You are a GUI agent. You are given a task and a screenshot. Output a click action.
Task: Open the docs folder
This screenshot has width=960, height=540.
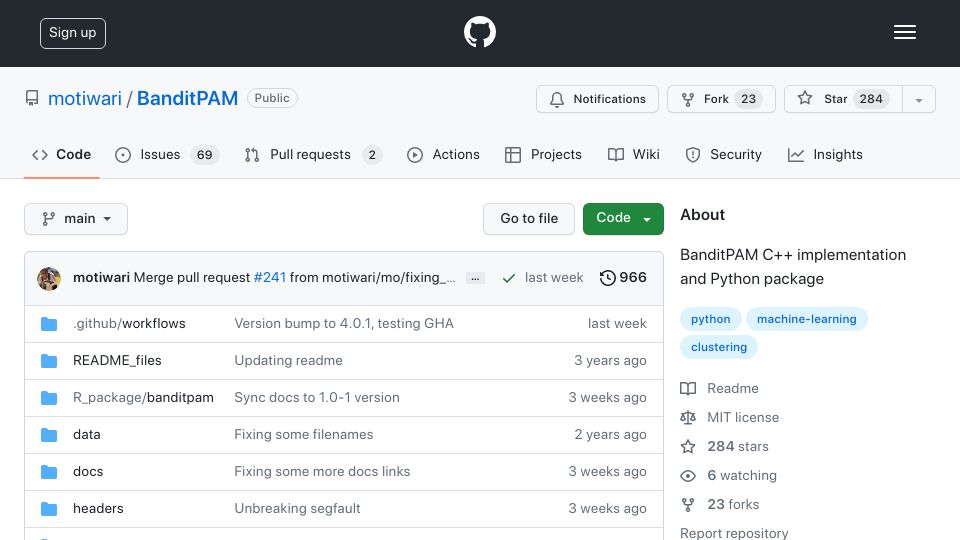[x=88, y=471]
